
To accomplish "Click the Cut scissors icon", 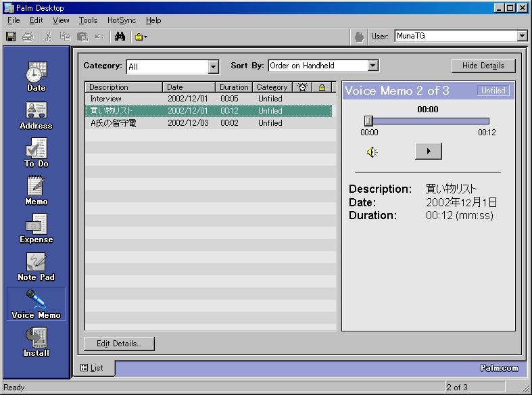I will click(49, 37).
